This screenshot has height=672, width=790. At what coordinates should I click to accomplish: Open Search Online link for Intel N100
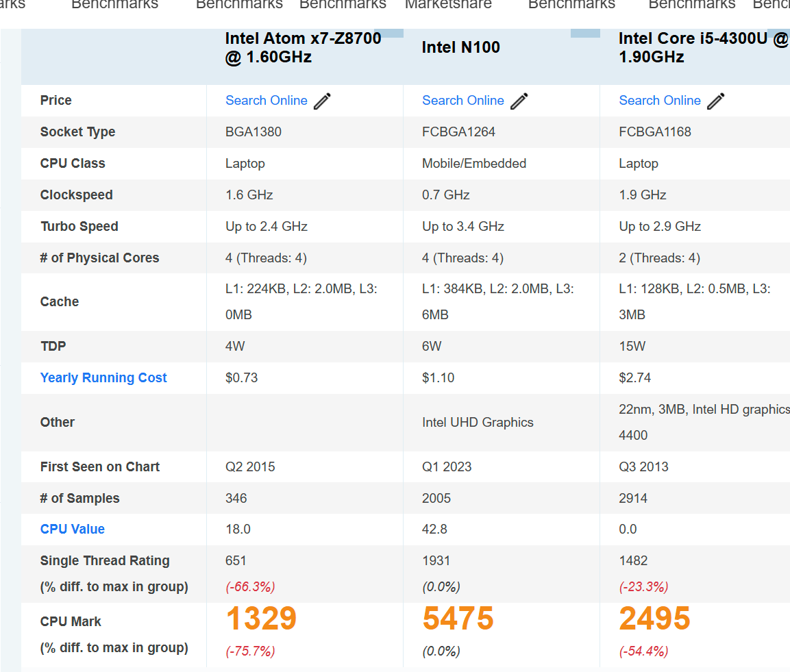[463, 100]
